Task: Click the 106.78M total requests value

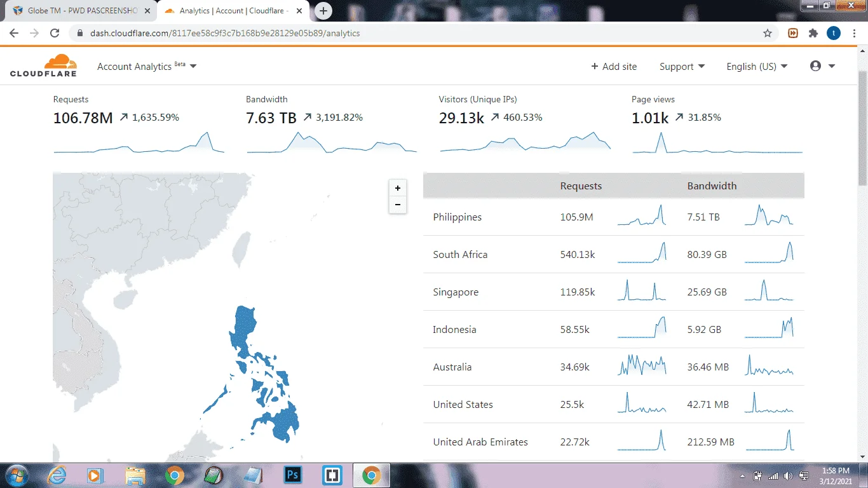Action: tap(83, 118)
